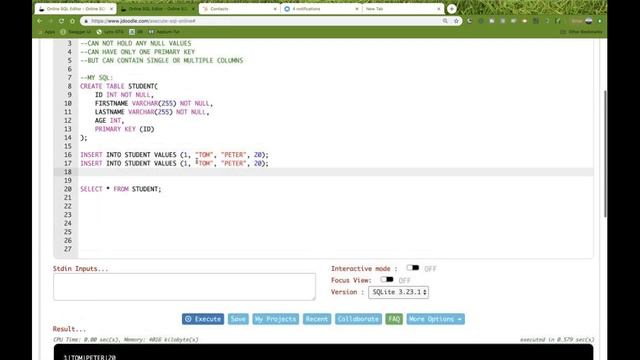Switch to the notifications tab
The height and width of the screenshot is (360, 640).
pyautogui.click(x=320, y=9)
